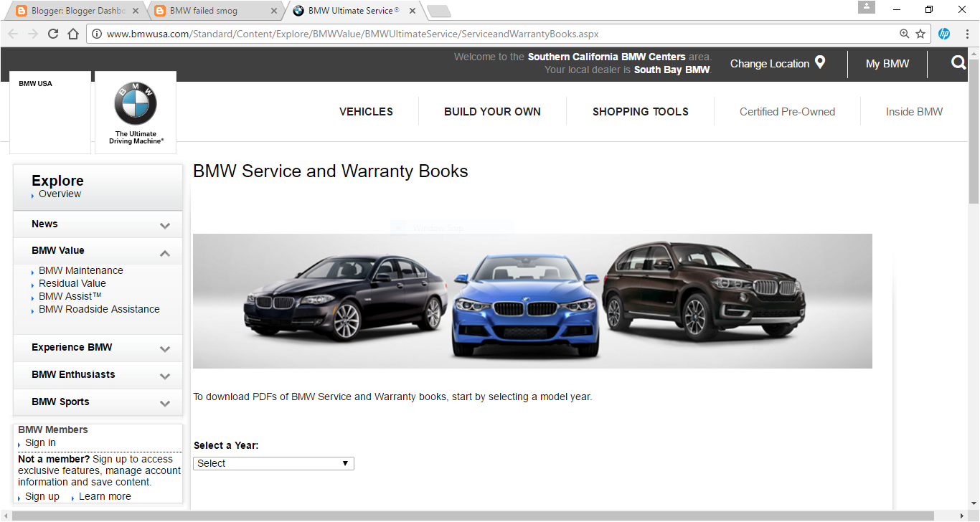Open SHOPPING TOOLS menu
The width and height of the screenshot is (980, 522).
(x=641, y=112)
